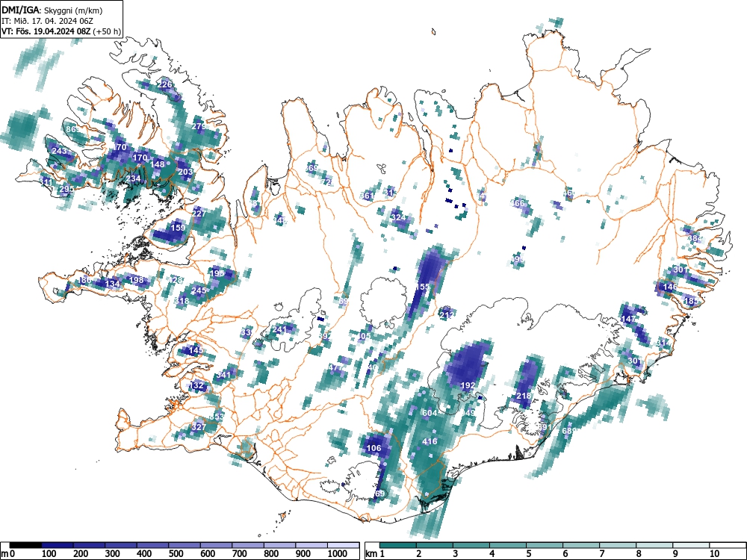Image resolution: width=747 pixels, height=560 pixels.
Task: Click the visibility value 212
Action: tap(447, 315)
